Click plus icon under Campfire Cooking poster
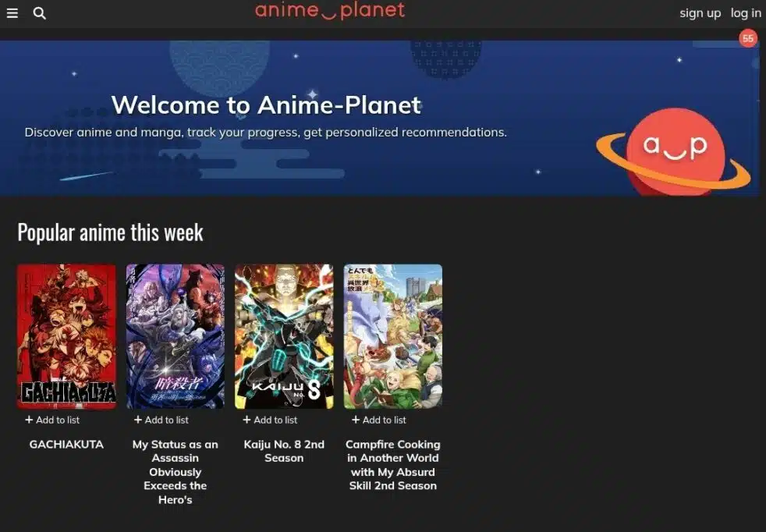 coord(356,420)
